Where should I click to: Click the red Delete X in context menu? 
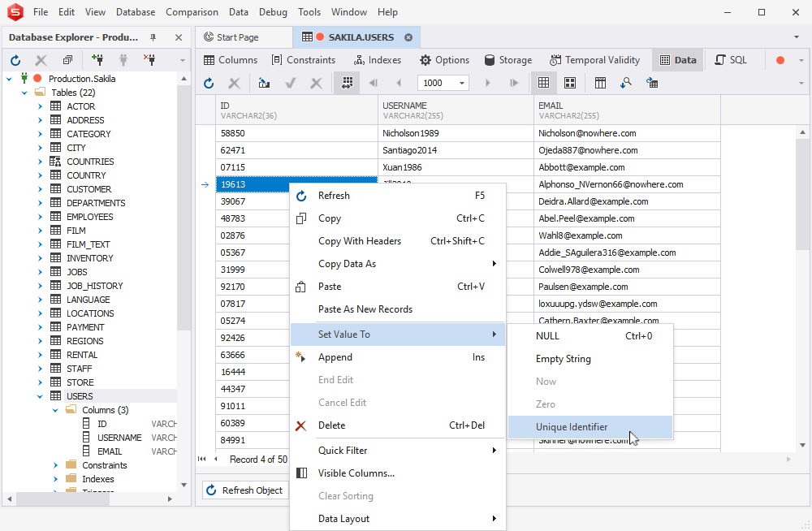[x=301, y=425]
